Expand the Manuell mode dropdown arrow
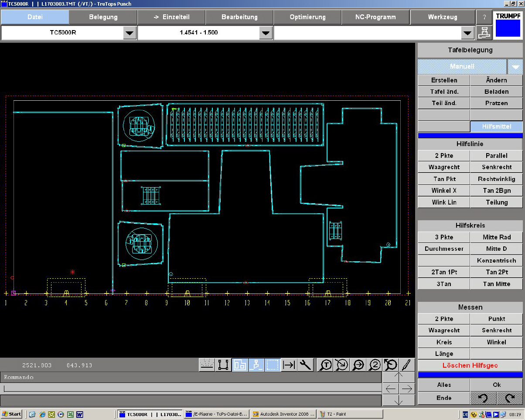The image size is (525, 420). (x=515, y=67)
